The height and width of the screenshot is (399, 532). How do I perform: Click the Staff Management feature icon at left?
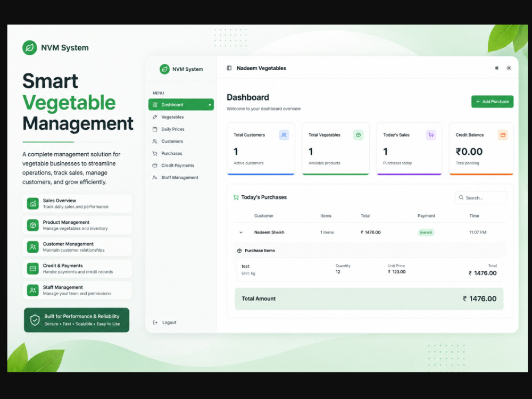coord(33,290)
